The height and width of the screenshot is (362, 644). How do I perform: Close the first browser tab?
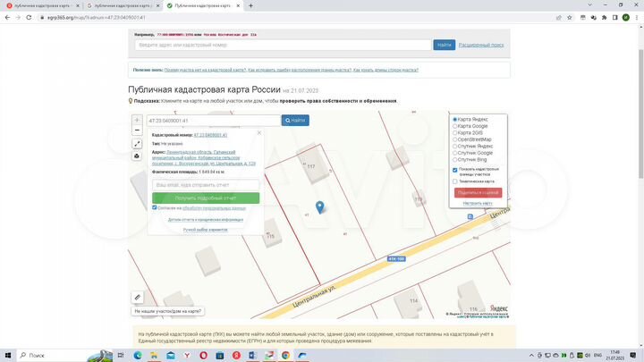[78, 5]
